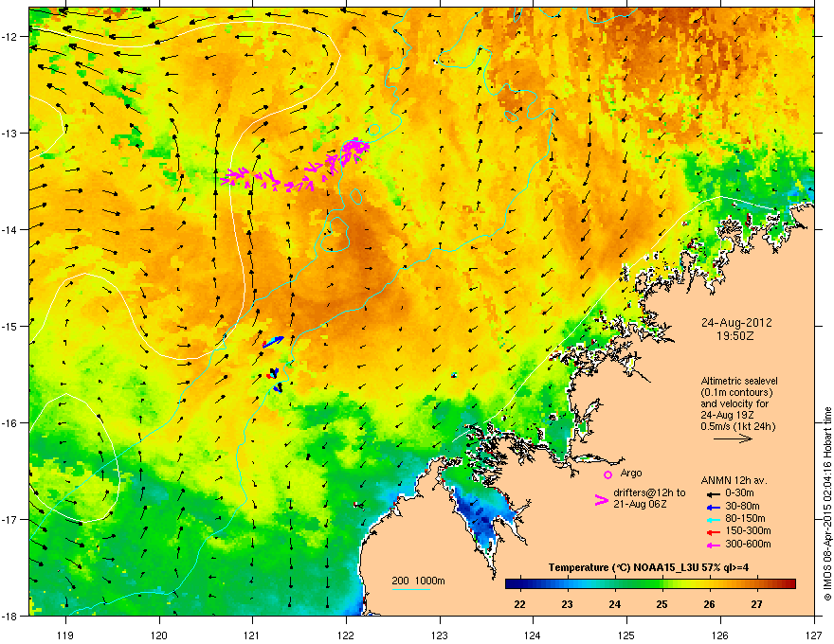834x644 pixels.
Task: Click the '150-300m' depth label
Action: tap(748, 530)
